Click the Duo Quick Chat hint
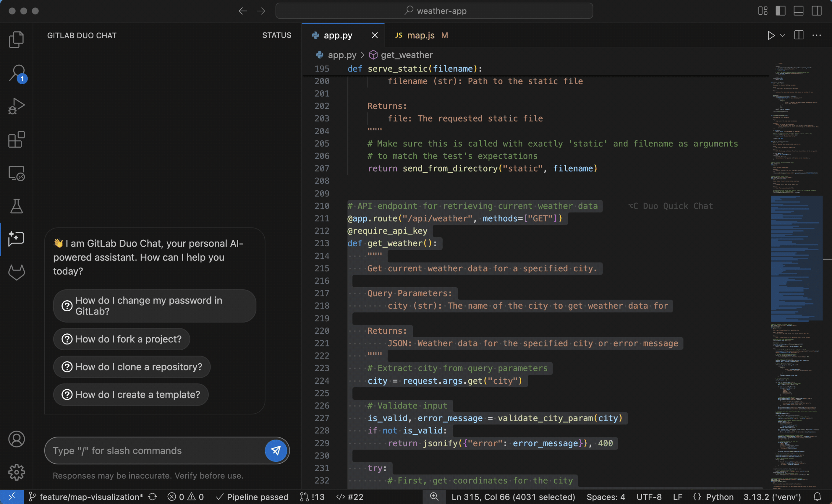Viewport: 832px width, 504px height. point(670,206)
